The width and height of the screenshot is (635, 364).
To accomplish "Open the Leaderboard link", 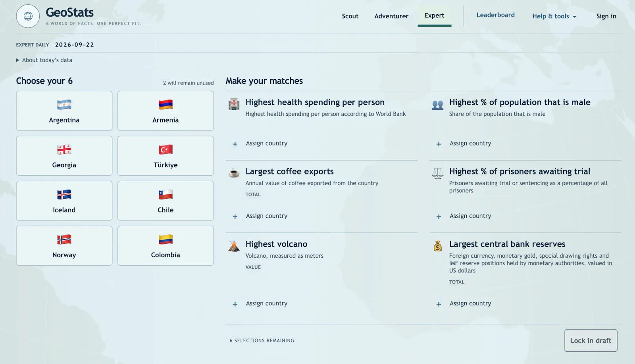I will click(495, 15).
